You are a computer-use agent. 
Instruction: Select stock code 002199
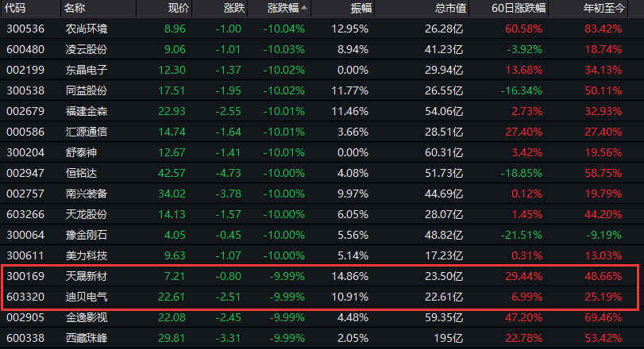[25, 70]
